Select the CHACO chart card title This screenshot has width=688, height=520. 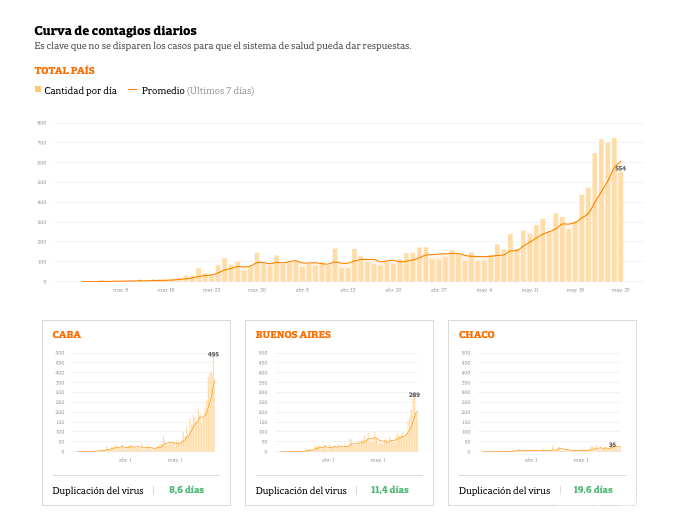[x=476, y=335]
